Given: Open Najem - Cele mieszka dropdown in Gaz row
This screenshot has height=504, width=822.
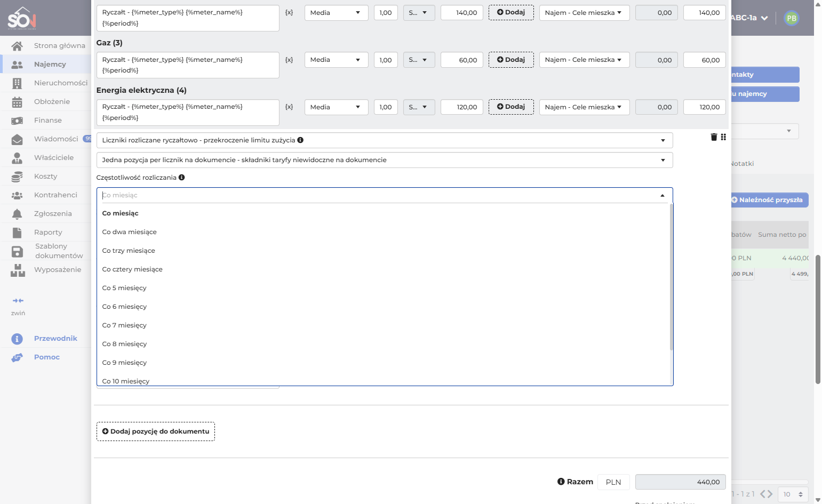Looking at the screenshot, I should (x=585, y=60).
